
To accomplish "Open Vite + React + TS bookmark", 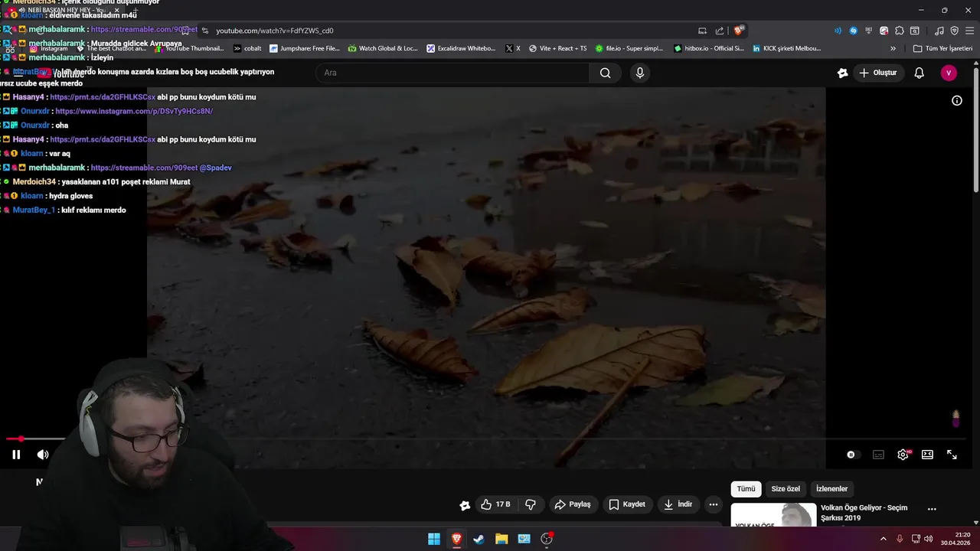I will (x=557, y=48).
